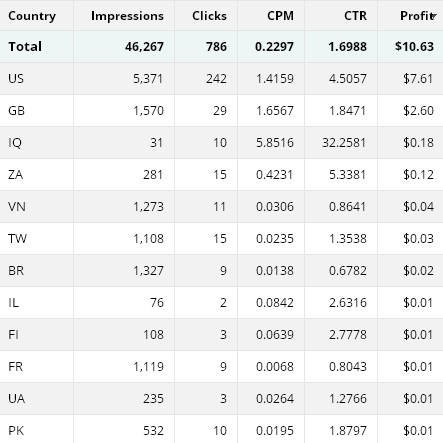Click US profit value $7.61
Image resolution: width=443 pixels, height=443 pixels.
(418, 79)
